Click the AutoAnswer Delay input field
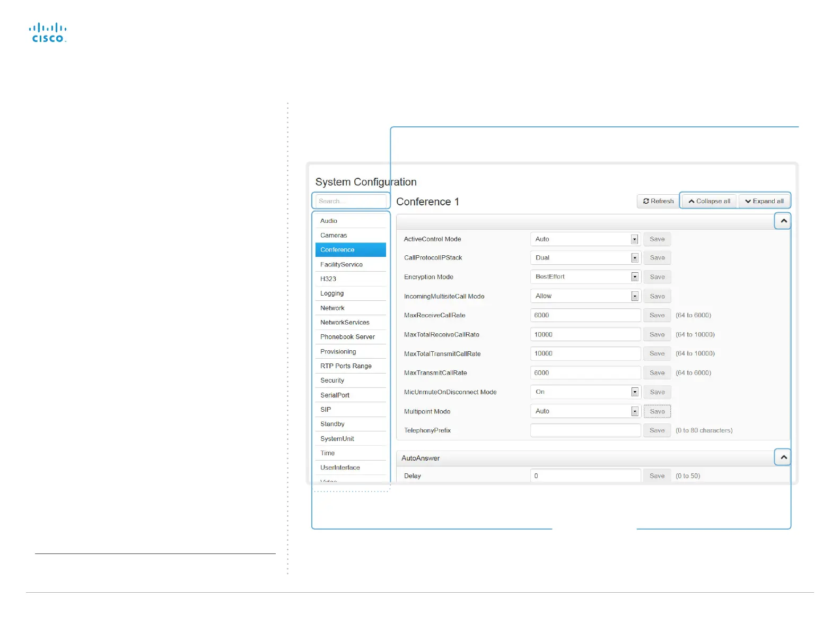The width and height of the screenshot is (840, 632). [585, 476]
